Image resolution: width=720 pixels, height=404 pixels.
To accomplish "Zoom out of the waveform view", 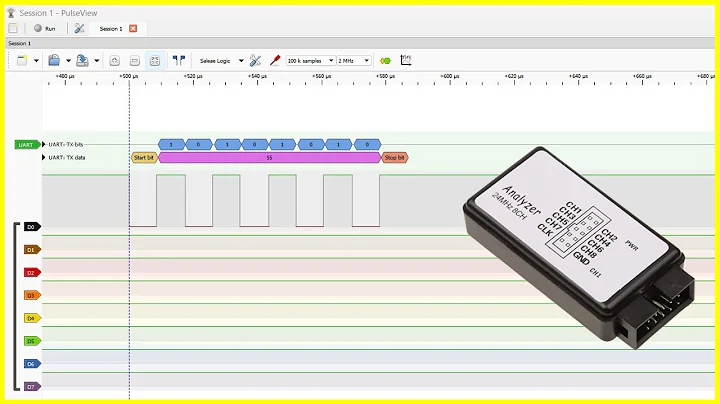I will click(135, 61).
